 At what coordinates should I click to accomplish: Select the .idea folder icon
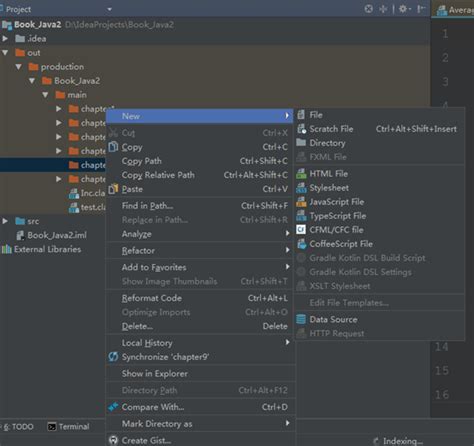tap(20, 39)
